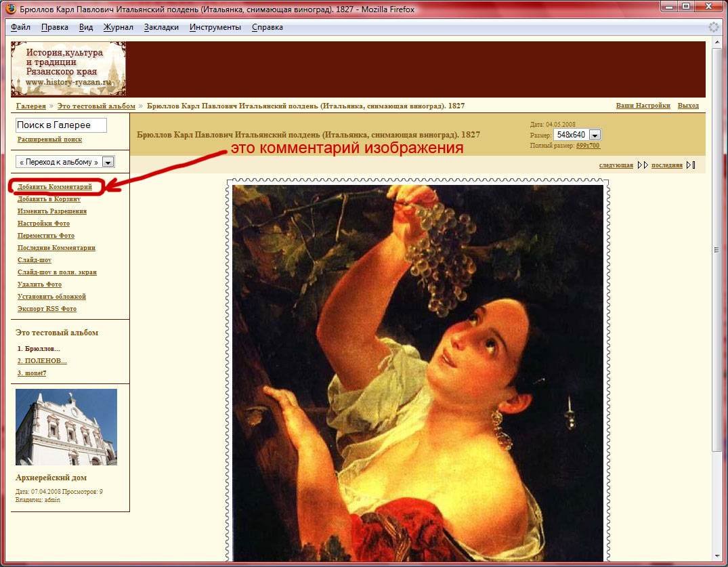Click the next-image double arrow icon

point(643,165)
